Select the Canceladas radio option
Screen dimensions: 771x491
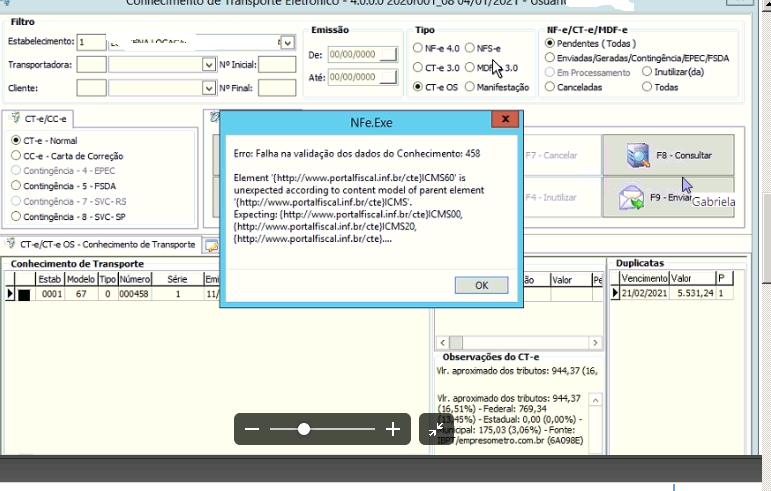pyautogui.click(x=550, y=87)
